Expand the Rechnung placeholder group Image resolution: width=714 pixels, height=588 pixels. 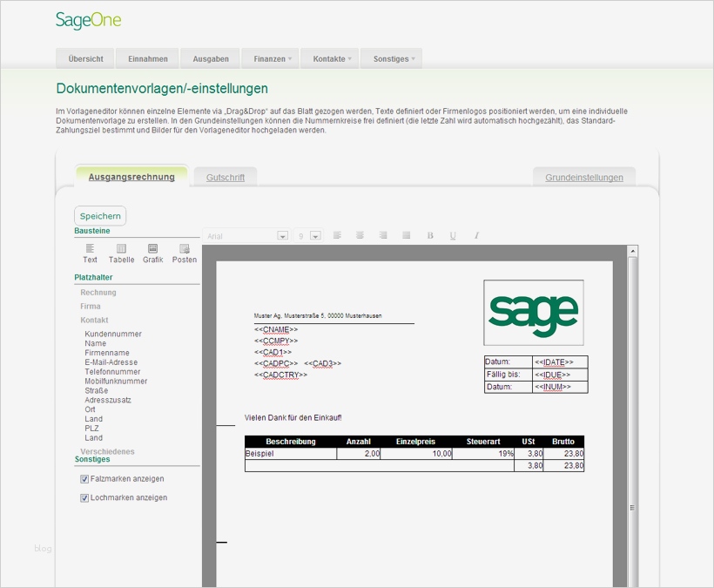tap(98, 293)
